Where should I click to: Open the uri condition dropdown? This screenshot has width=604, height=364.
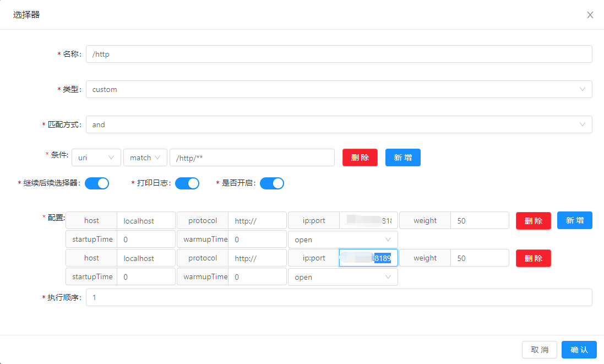pos(96,157)
